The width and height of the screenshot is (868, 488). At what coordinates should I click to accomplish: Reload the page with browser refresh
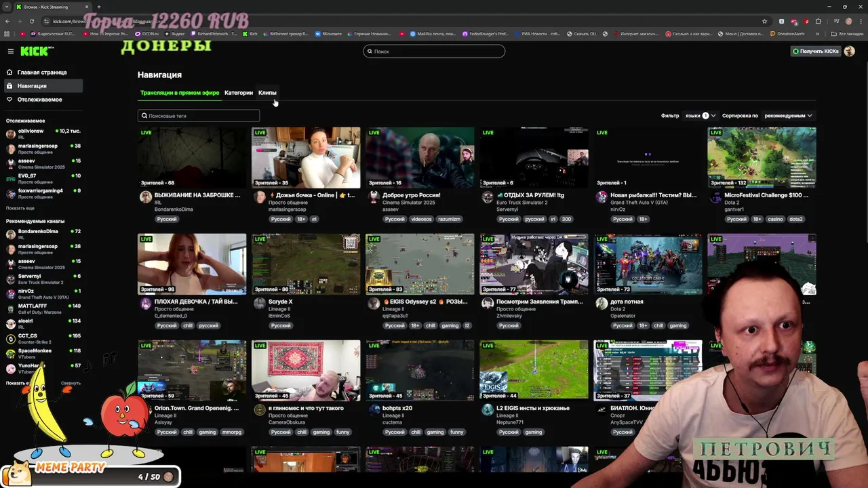point(33,21)
